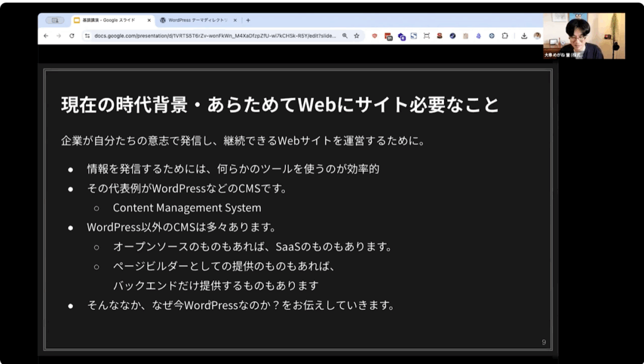Click the line バックエンドだけ提供するものもあります

(x=216, y=285)
